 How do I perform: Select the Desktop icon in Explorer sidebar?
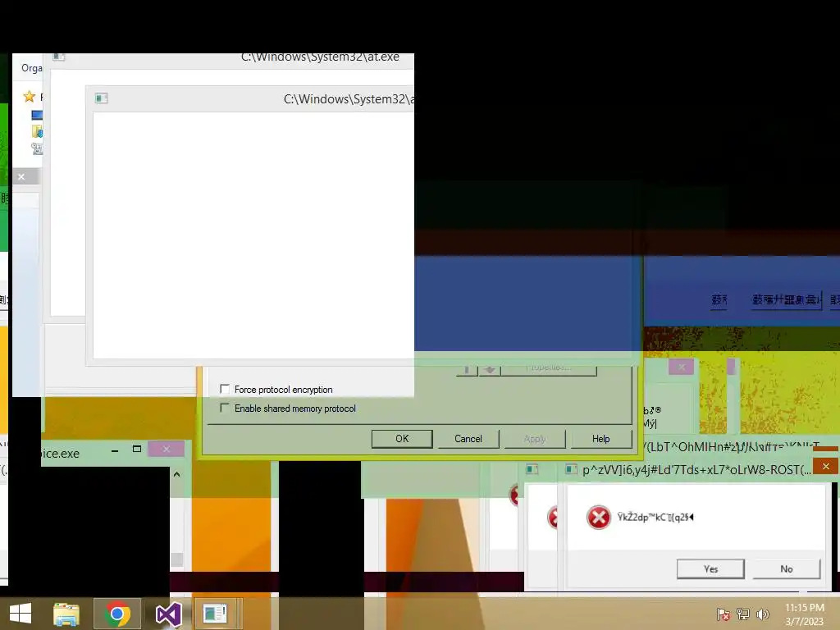(37, 115)
